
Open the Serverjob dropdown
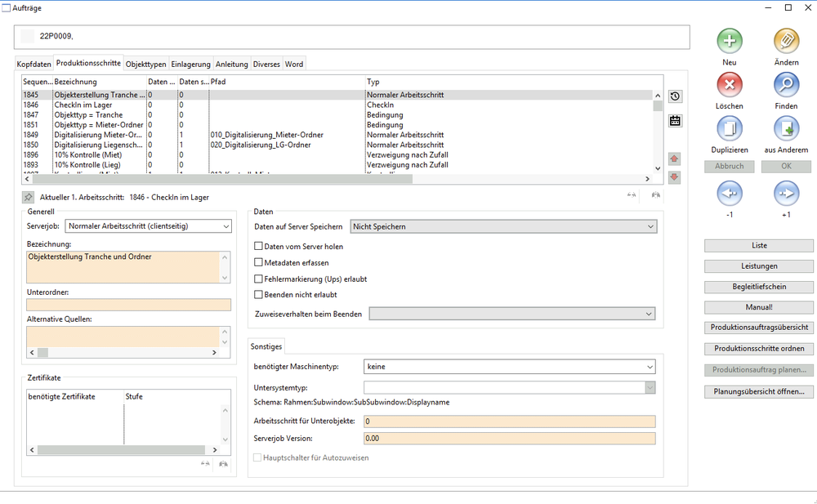pyautogui.click(x=148, y=226)
